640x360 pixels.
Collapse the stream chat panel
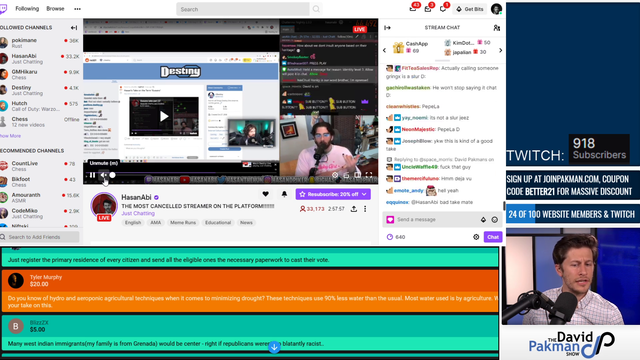(x=387, y=28)
